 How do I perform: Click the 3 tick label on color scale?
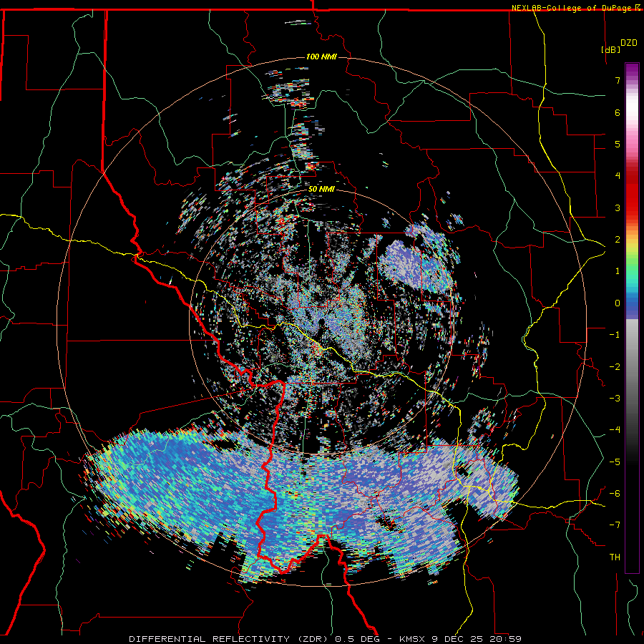(618, 208)
